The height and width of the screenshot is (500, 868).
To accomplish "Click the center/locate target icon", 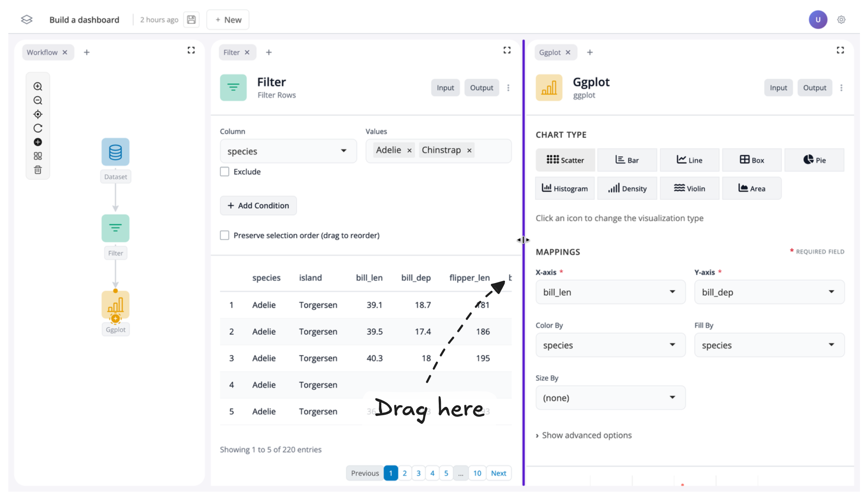I will point(38,114).
